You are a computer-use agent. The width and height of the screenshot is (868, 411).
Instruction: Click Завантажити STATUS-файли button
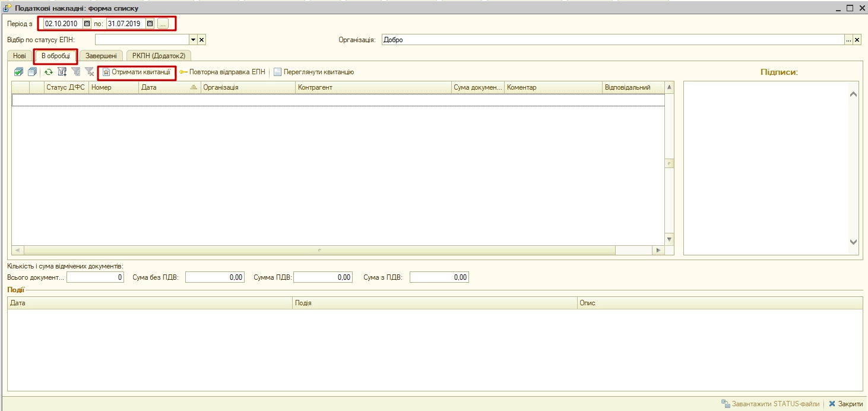770,404
